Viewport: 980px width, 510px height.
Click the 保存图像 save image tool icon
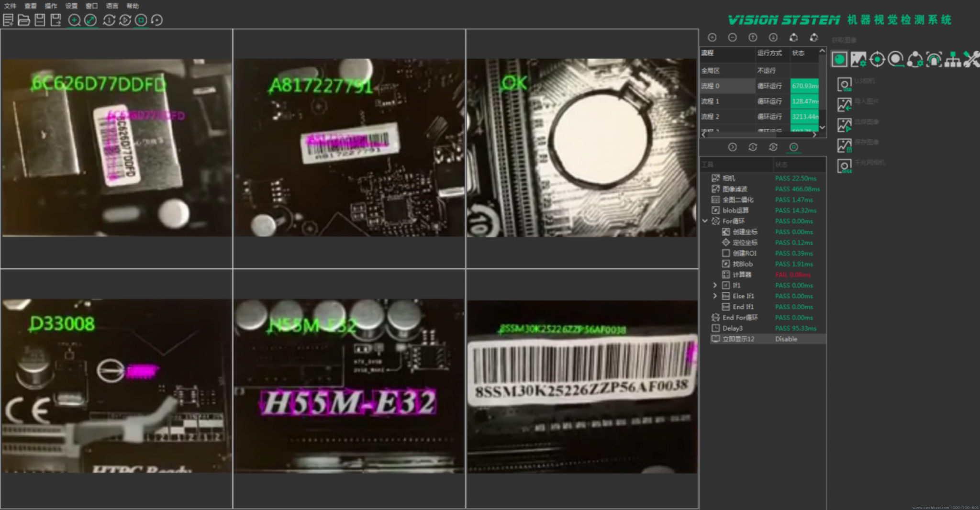pyautogui.click(x=845, y=145)
